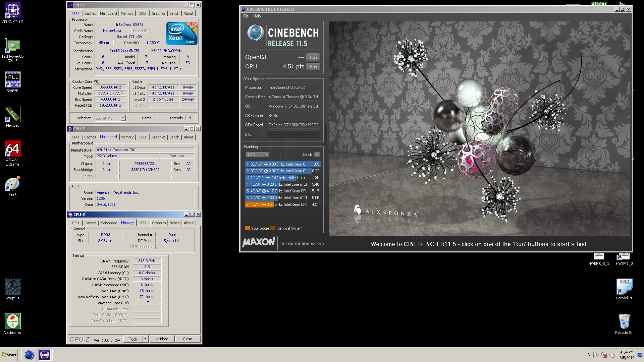The height and width of the screenshot is (362, 644).
Task: Open the HWBP 1_0 desktop shortcut
Action: tap(624, 259)
